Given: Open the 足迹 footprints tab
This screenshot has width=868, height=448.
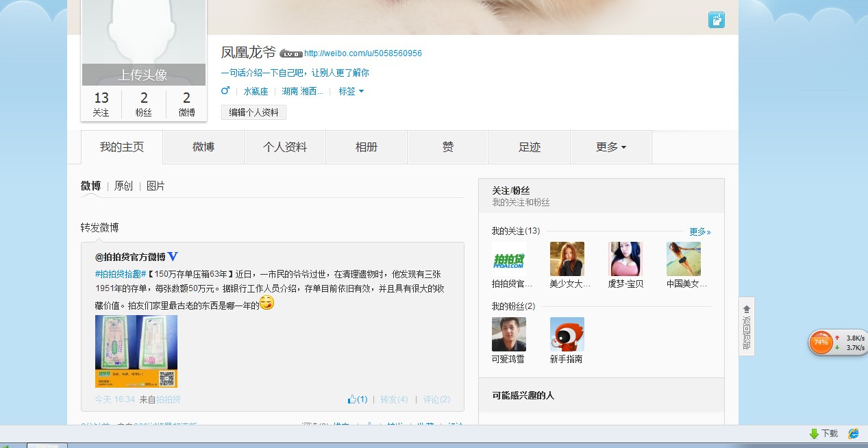Looking at the screenshot, I should click(x=530, y=147).
